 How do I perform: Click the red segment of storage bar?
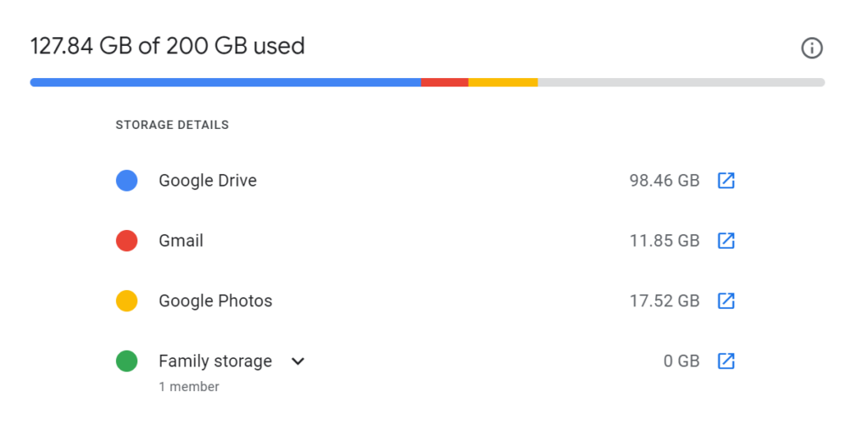(444, 82)
